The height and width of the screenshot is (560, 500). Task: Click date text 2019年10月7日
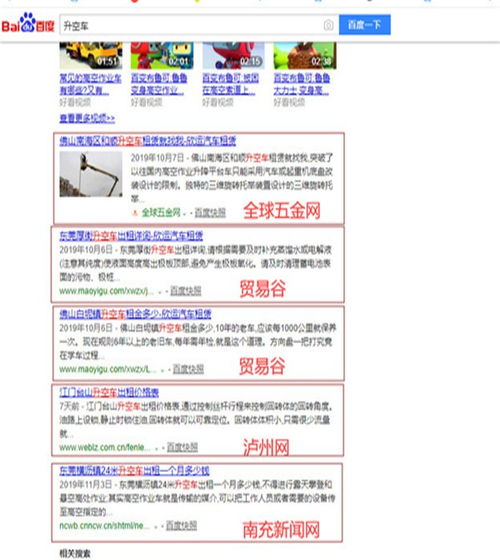click(x=157, y=158)
